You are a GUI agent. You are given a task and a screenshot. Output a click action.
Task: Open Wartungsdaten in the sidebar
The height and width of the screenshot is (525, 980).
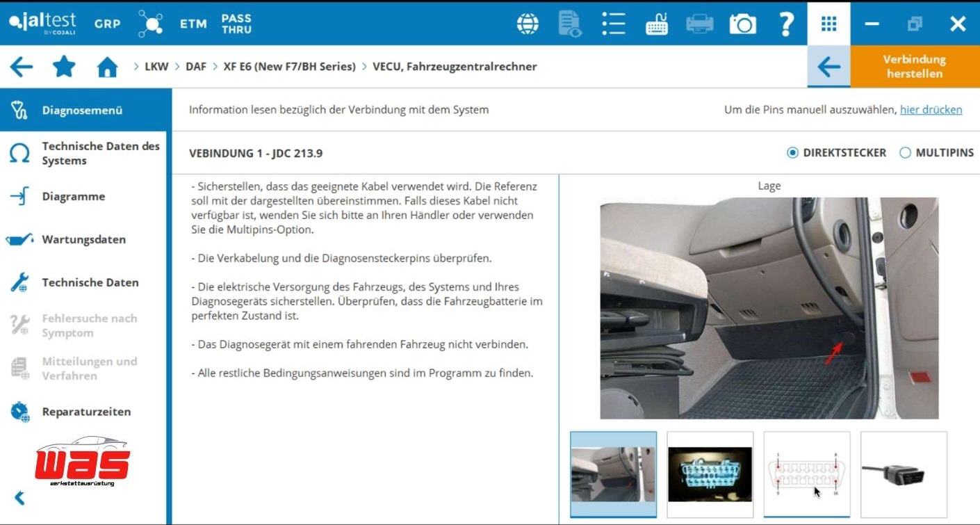(x=83, y=240)
